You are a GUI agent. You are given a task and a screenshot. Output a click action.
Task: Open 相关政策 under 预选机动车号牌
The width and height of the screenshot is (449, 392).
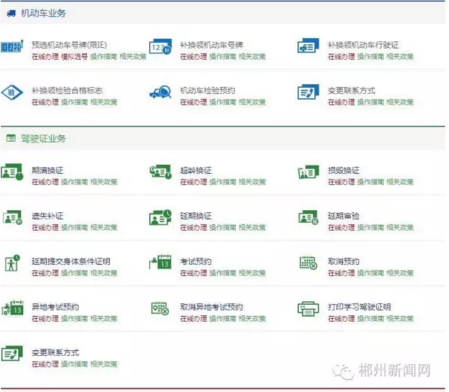133,56
